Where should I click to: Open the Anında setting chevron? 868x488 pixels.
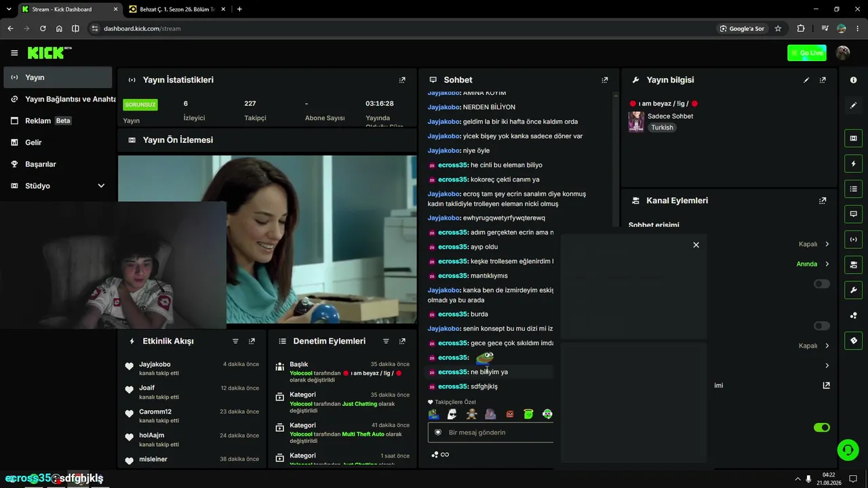coord(827,264)
